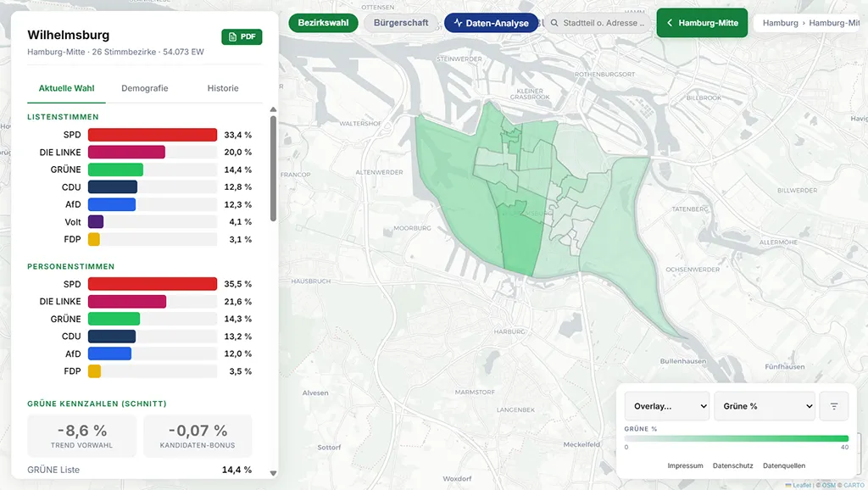Switch to the Demografie tab
This screenshot has height=490, width=868.
tap(144, 88)
